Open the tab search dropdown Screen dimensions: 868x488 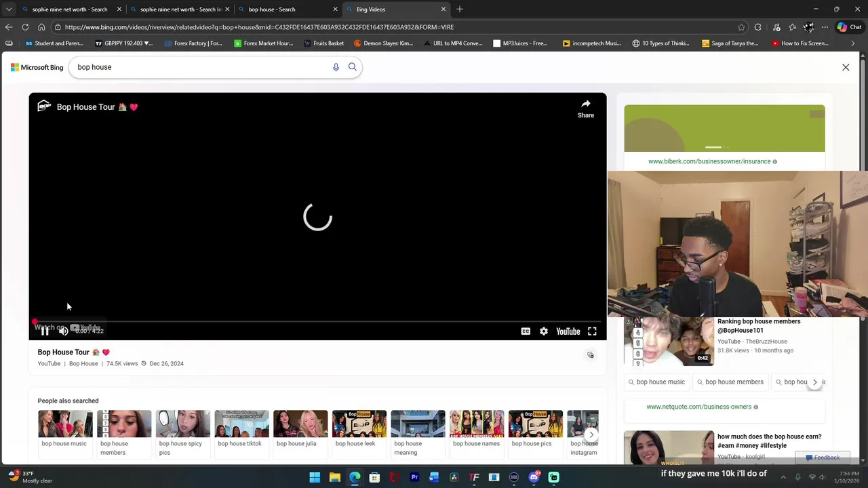pyautogui.click(x=9, y=9)
